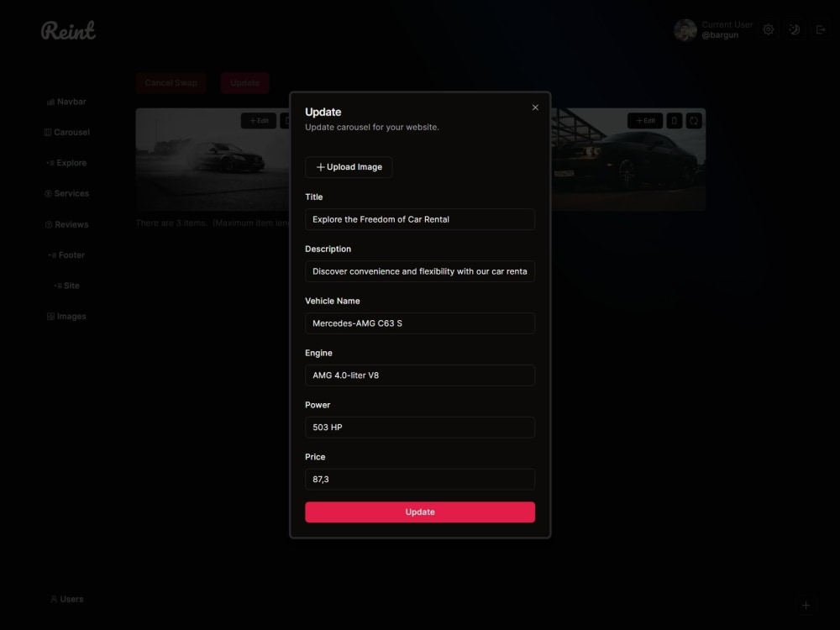The image size is (840, 630).
Task: Go to the Footer sidebar section
Action: tap(66, 255)
